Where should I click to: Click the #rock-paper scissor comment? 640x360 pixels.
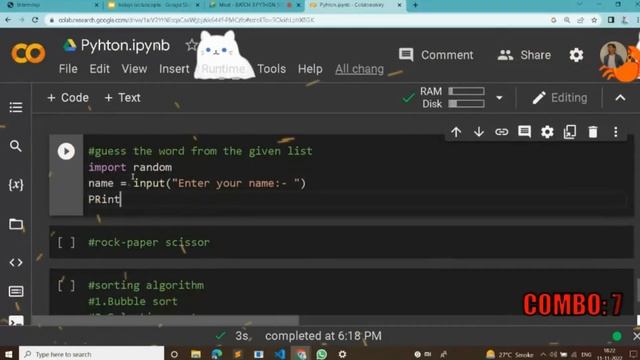click(x=149, y=242)
